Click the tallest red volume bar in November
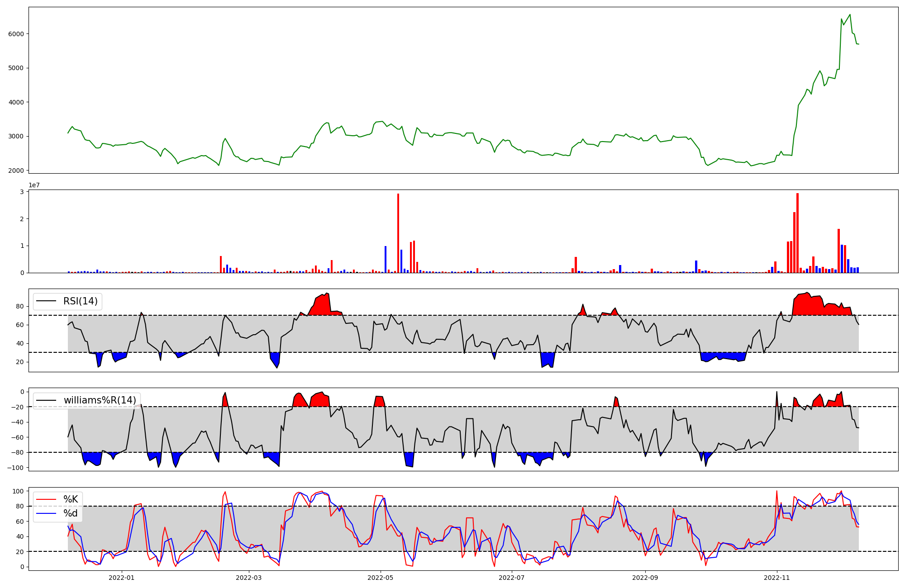 coord(797,233)
